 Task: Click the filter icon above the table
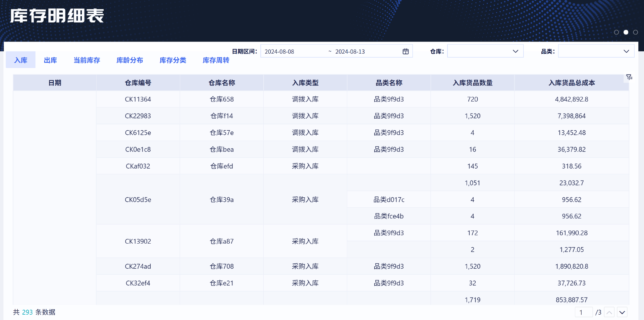(x=629, y=77)
